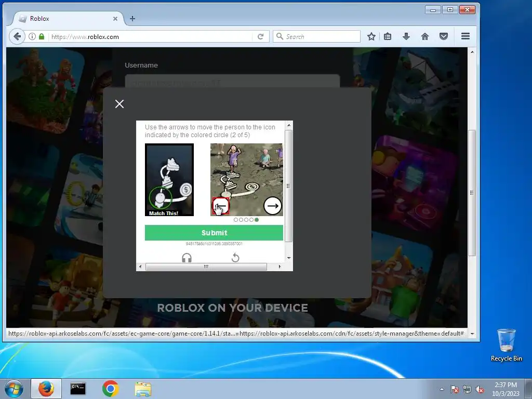
Task: Click the site information icon in the address bar
Action: 32,37
